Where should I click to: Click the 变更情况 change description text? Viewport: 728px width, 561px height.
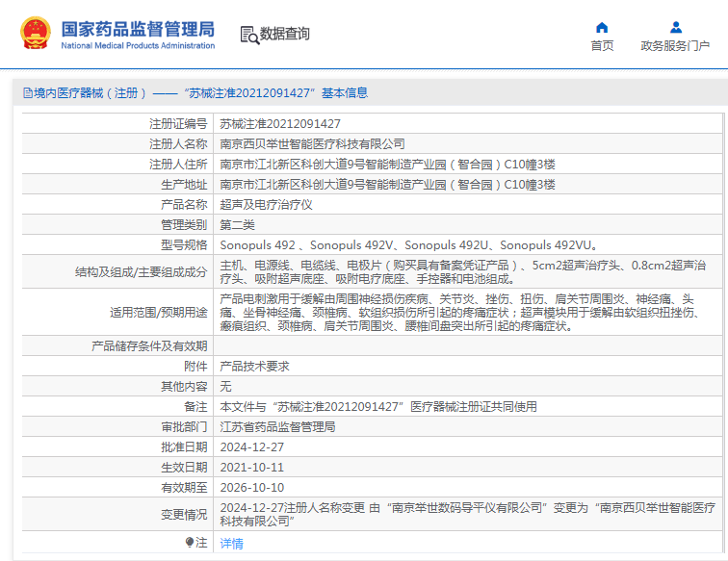468,514
